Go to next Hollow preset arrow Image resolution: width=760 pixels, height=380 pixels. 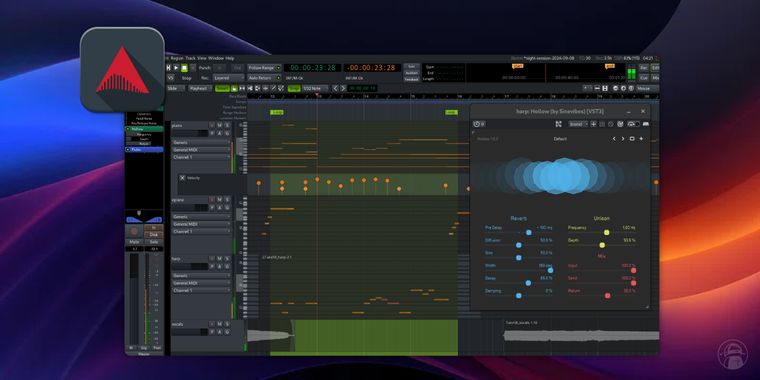tap(623, 139)
